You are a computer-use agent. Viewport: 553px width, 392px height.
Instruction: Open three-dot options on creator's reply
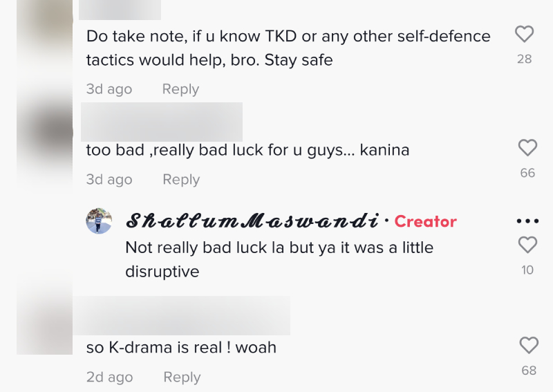pyautogui.click(x=527, y=221)
